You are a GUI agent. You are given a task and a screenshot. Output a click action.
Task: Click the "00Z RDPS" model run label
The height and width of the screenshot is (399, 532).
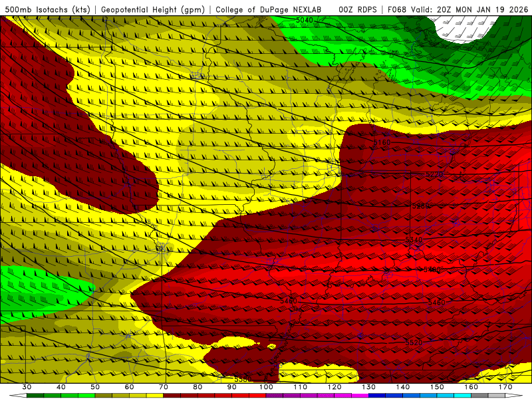coord(358,10)
